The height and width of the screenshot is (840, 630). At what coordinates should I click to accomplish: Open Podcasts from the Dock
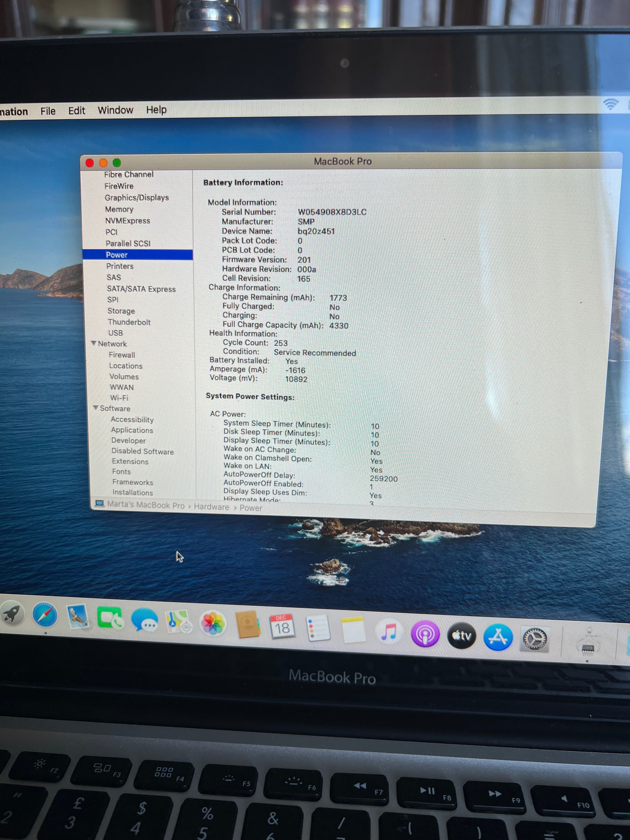point(425,634)
